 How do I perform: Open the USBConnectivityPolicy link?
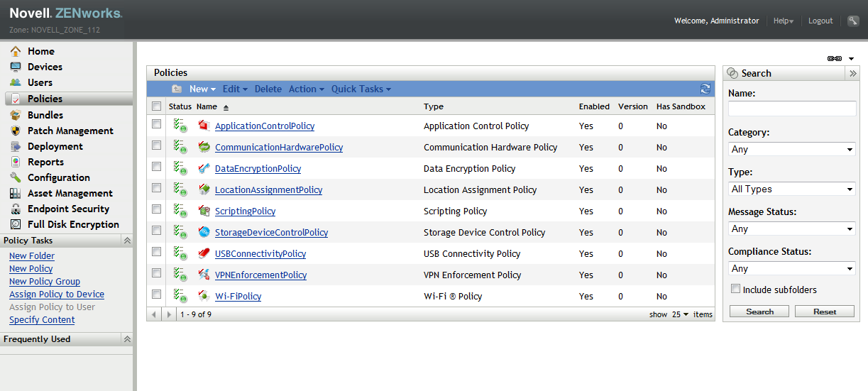tap(260, 254)
